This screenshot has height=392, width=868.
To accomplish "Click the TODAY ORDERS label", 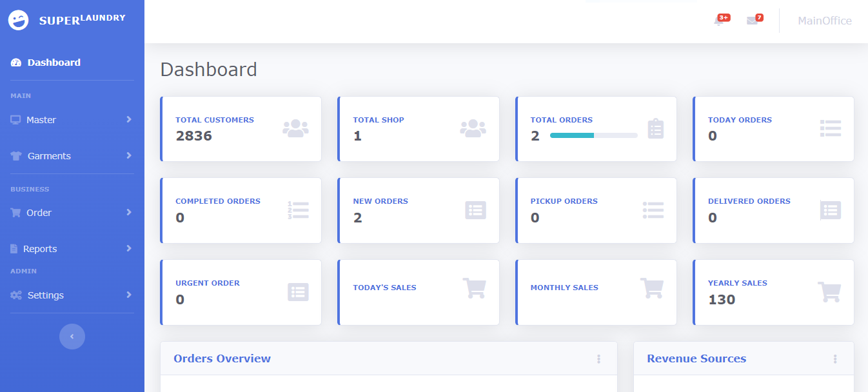I will click(740, 120).
